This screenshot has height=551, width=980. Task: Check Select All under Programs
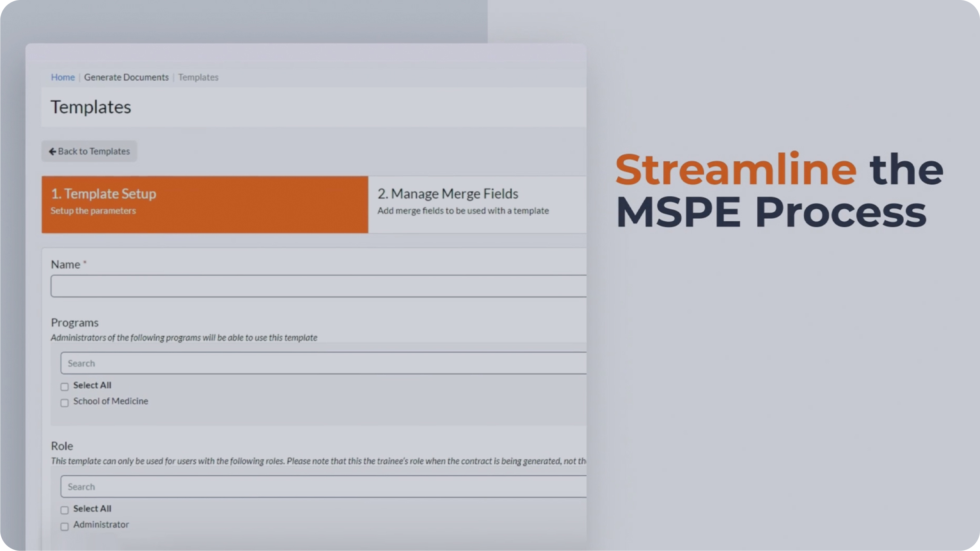(64, 387)
